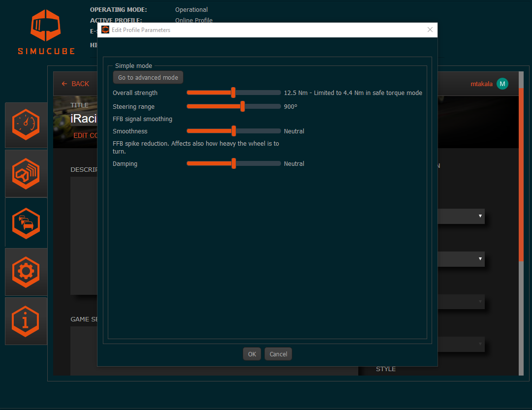Image resolution: width=532 pixels, height=410 pixels.
Task: Click the dialog title bar Simucube icon
Action: click(x=105, y=30)
